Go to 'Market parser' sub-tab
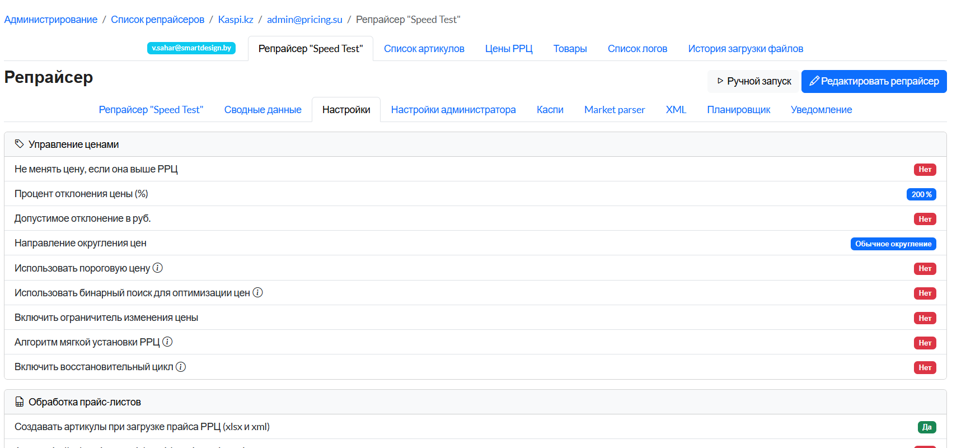980x448 pixels. click(614, 110)
